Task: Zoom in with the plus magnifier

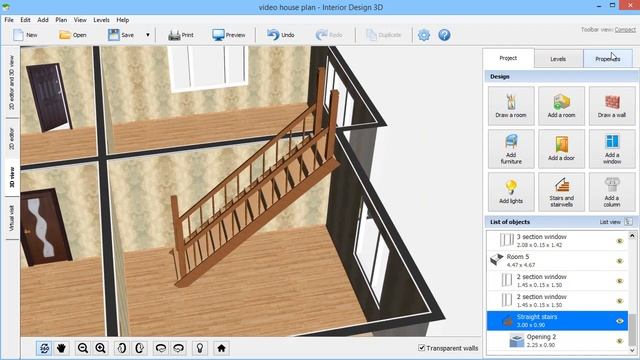Action: (100, 348)
